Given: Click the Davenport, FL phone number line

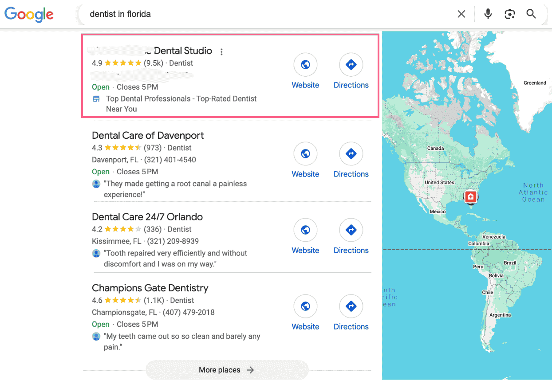Looking at the screenshot, I should [144, 160].
